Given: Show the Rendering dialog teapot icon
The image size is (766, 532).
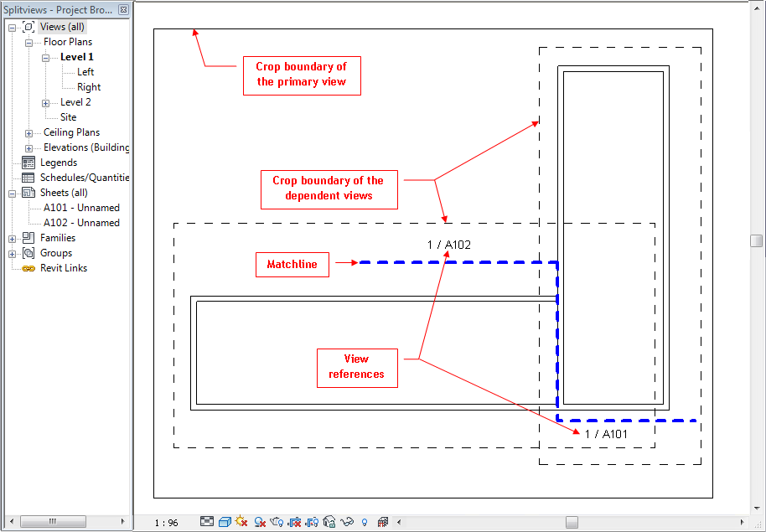Looking at the screenshot, I should (277, 522).
